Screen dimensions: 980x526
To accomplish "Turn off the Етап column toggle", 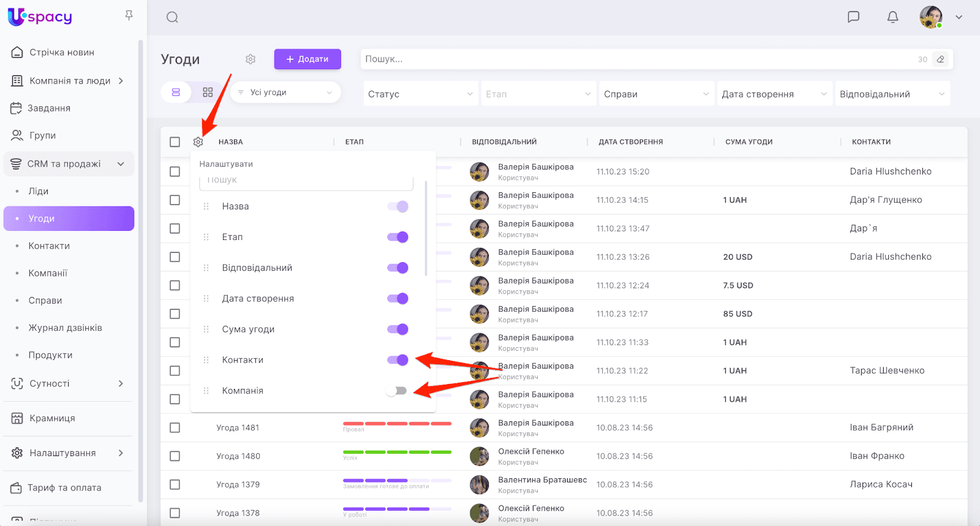I will (x=398, y=237).
